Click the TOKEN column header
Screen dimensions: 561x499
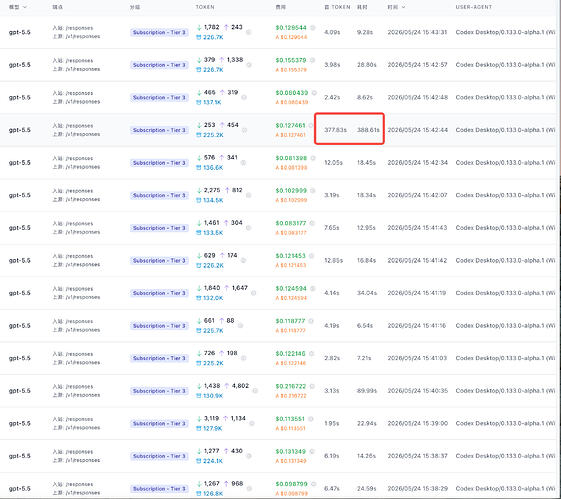[205, 7]
